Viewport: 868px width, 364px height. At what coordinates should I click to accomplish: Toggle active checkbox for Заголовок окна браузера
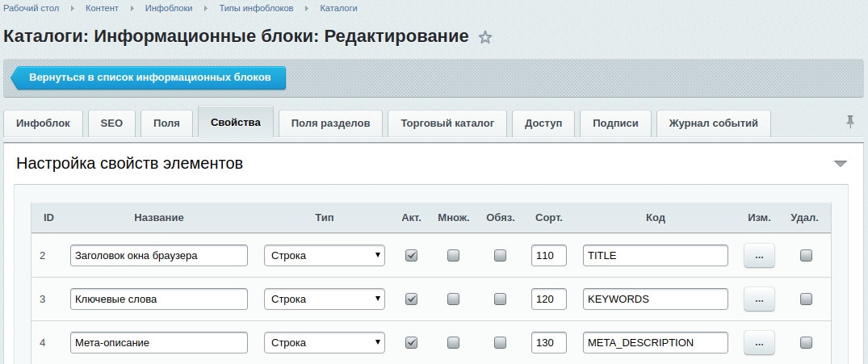[x=411, y=255]
